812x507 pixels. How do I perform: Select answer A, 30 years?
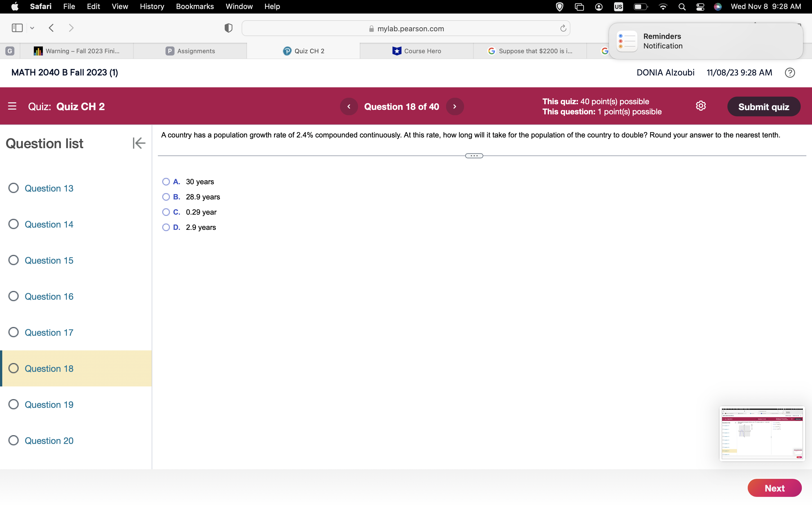click(166, 181)
